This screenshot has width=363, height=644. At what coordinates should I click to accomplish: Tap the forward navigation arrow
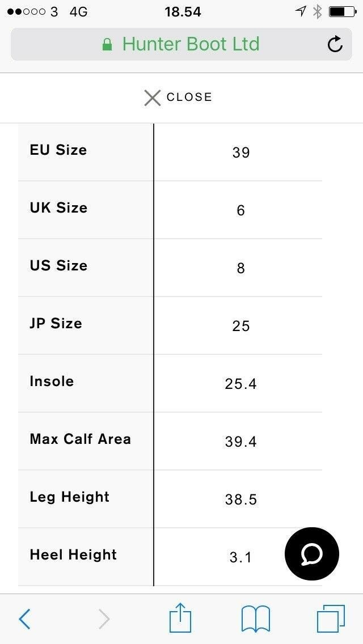click(104, 619)
